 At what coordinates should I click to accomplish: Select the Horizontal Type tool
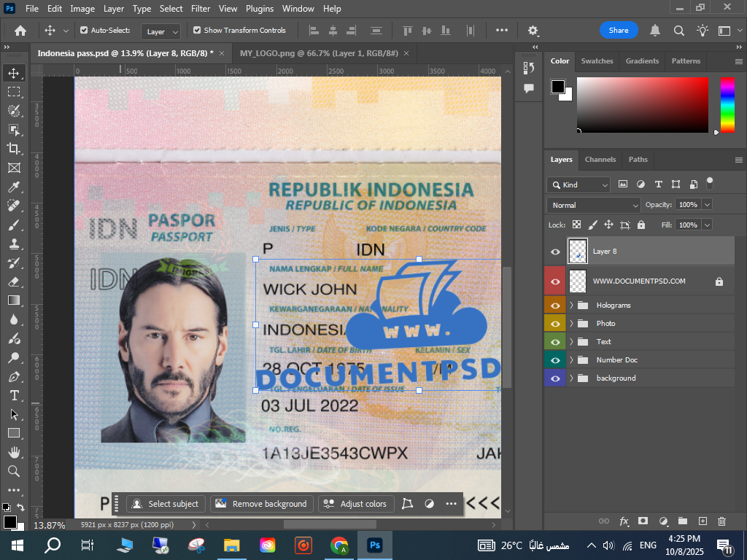tap(14, 395)
